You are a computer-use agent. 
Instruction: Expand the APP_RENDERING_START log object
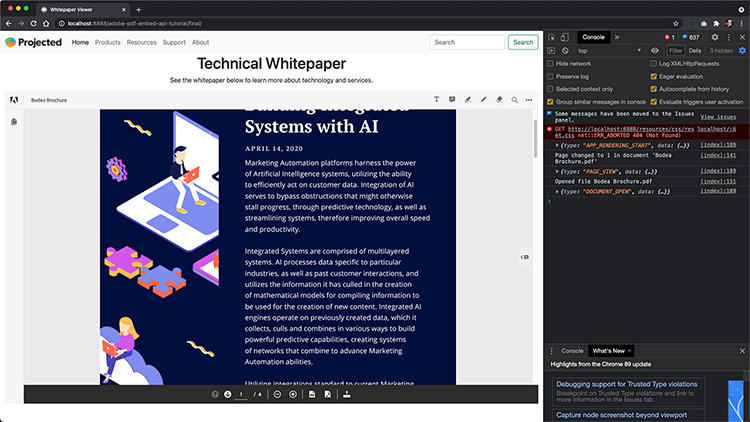point(558,145)
